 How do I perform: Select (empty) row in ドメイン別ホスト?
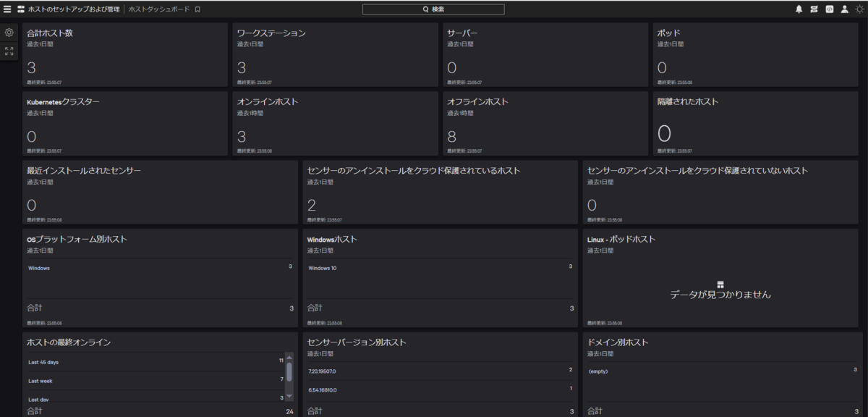[x=720, y=371]
